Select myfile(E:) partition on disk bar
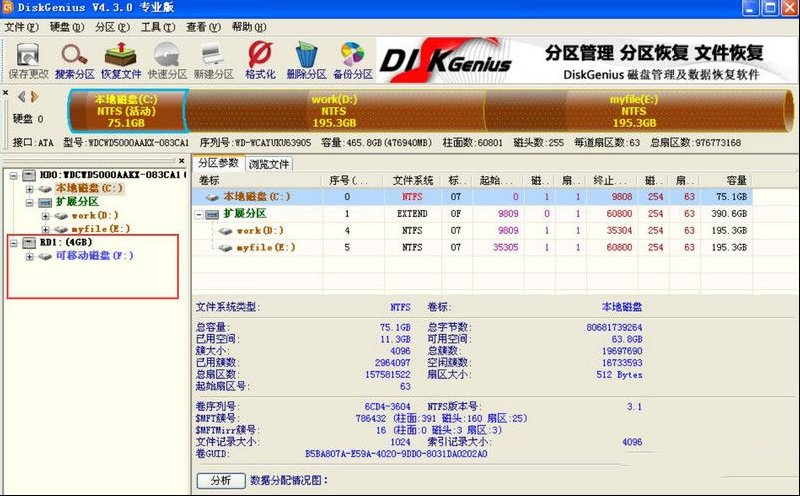This screenshot has height=496, width=800. [x=634, y=111]
